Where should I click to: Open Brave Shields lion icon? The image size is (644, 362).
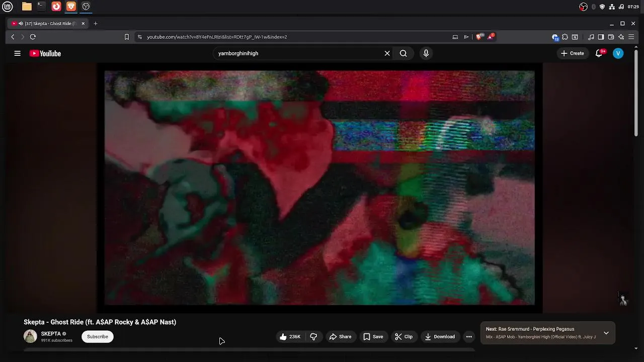479,37
